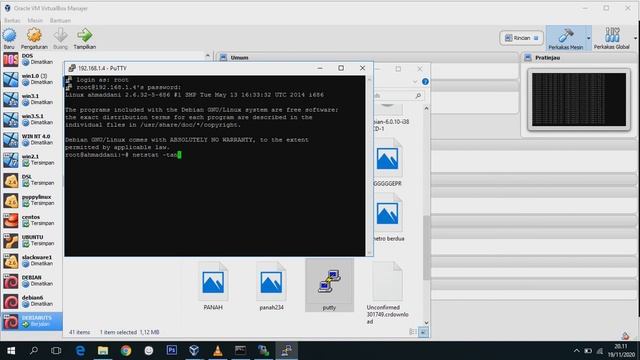640x360 pixels.
Task: Click the taskbar search magnifier
Action: pos(34,351)
